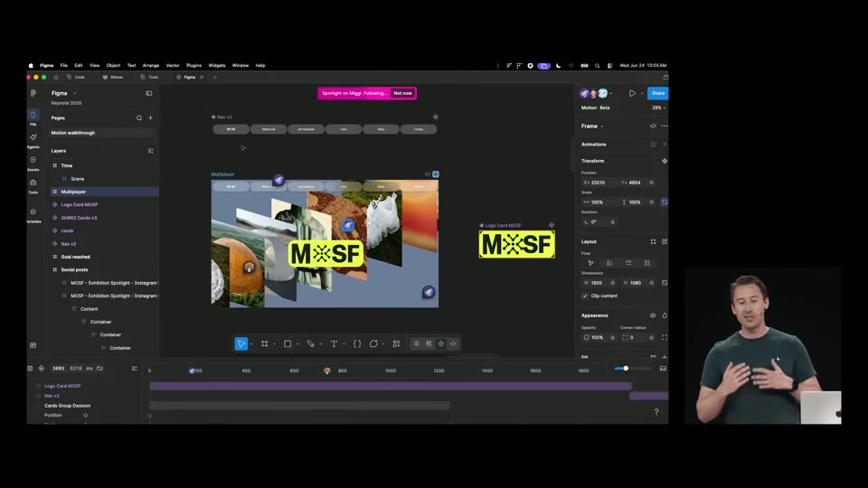The width and height of the screenshot is (868, 488).
Task: Click the Figma logo main menu icon
Action: pos(33,93)
